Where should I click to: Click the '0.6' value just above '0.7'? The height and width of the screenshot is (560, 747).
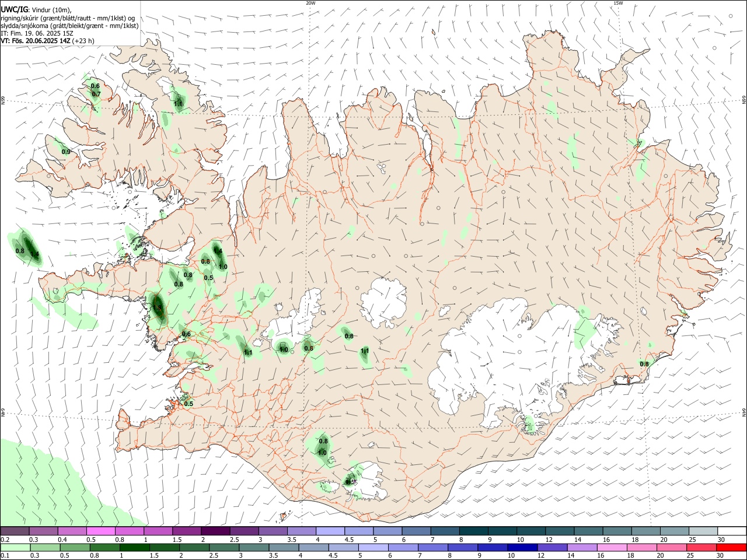click(x=96, y=86)
